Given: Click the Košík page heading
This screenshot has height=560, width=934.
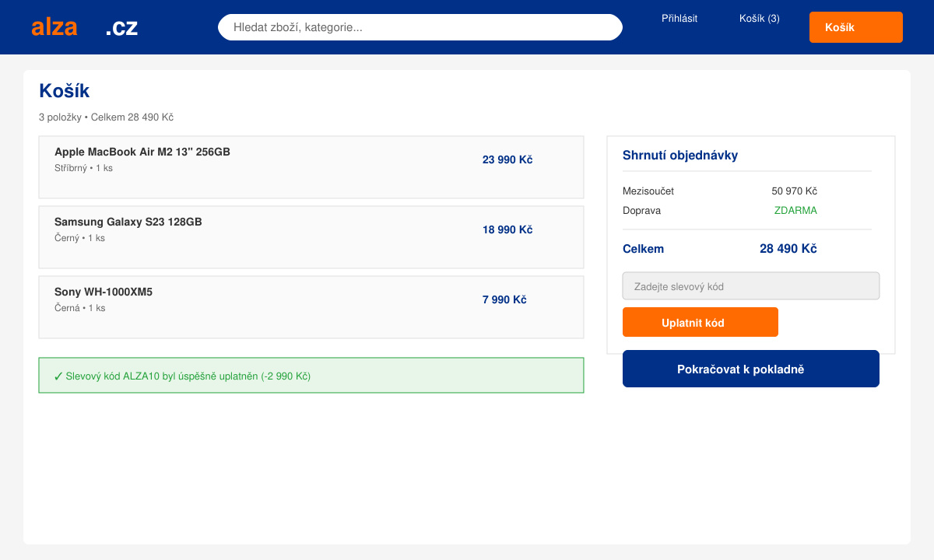Looking at the screenshot, I should pyautogui.click(x=65, y=91).
